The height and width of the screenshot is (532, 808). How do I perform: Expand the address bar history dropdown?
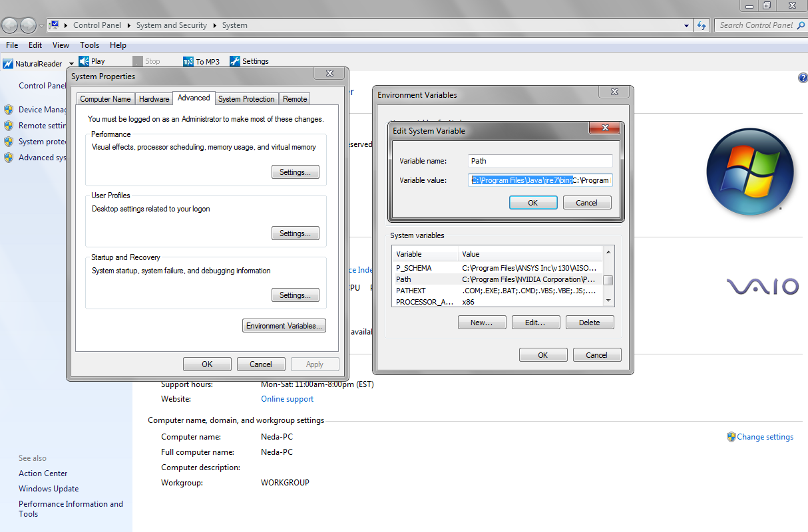[687, 25]
